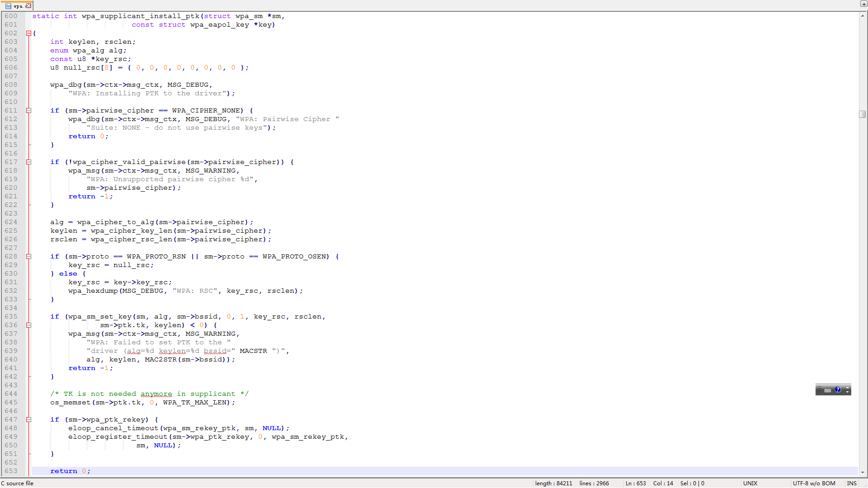This screenshot has width=868, height=488.
Task: Click 'Sel : 0 | 0' in the status bar
Action: click(692, 483)
